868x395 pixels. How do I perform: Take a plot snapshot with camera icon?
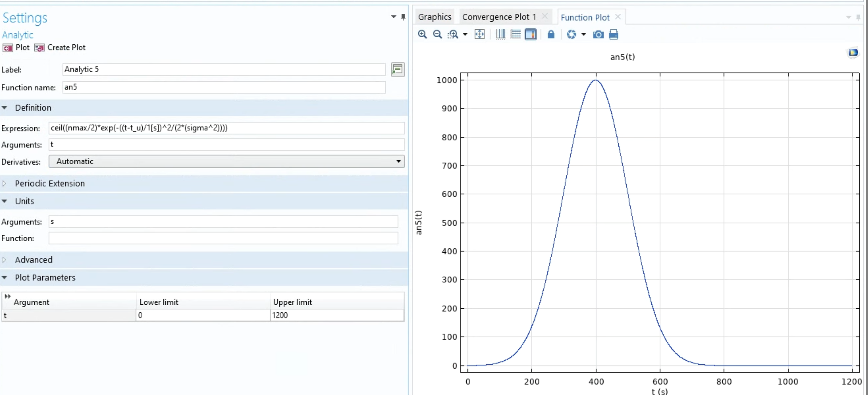598,34
